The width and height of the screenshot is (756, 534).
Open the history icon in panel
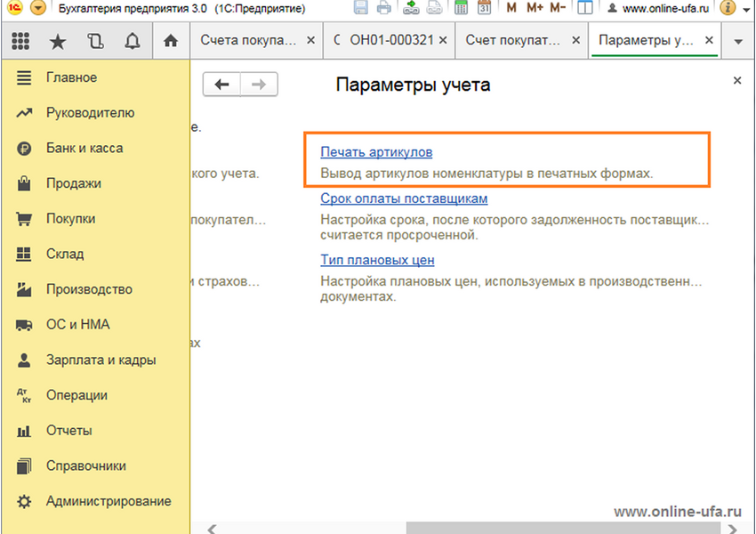95,41
